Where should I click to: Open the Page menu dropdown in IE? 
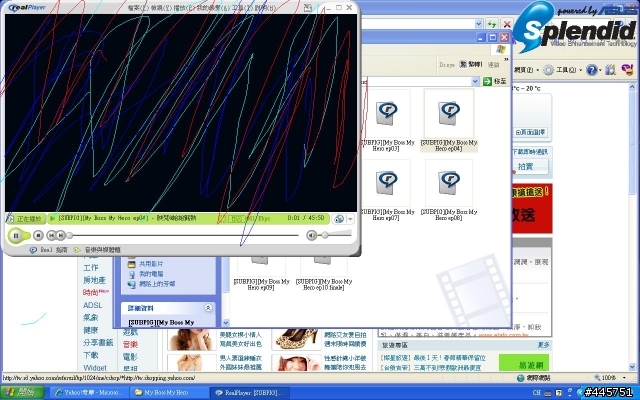tap(526, 70)
